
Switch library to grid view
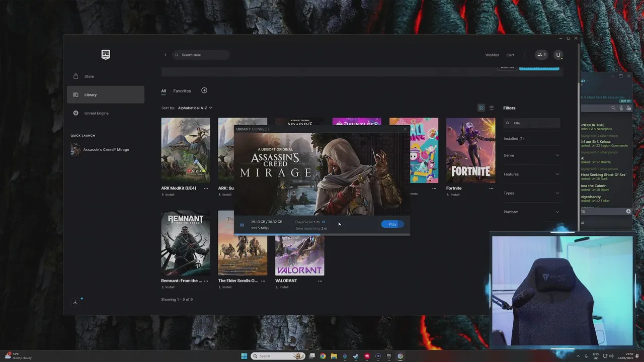(481, 108)
